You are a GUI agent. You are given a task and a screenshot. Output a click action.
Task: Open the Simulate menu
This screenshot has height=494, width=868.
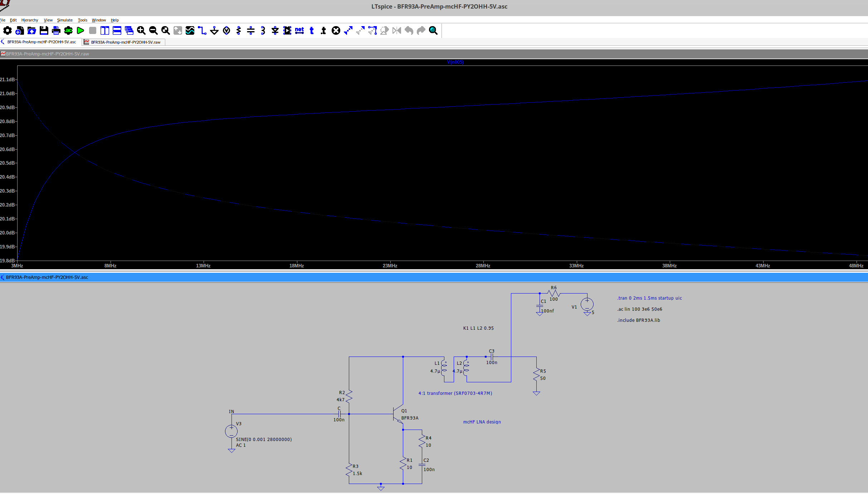click(x=64, y=20)
